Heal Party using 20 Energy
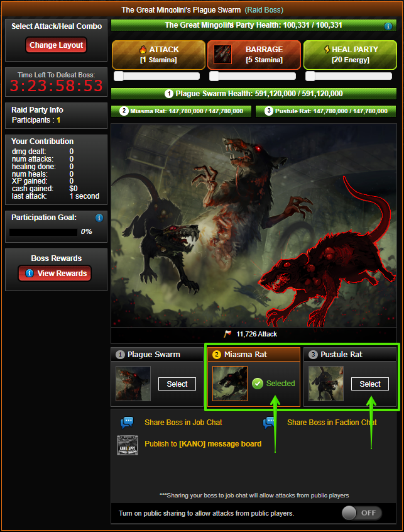This screenshot has height=532, width=404. pyautogui.click(x=350, y=55)
